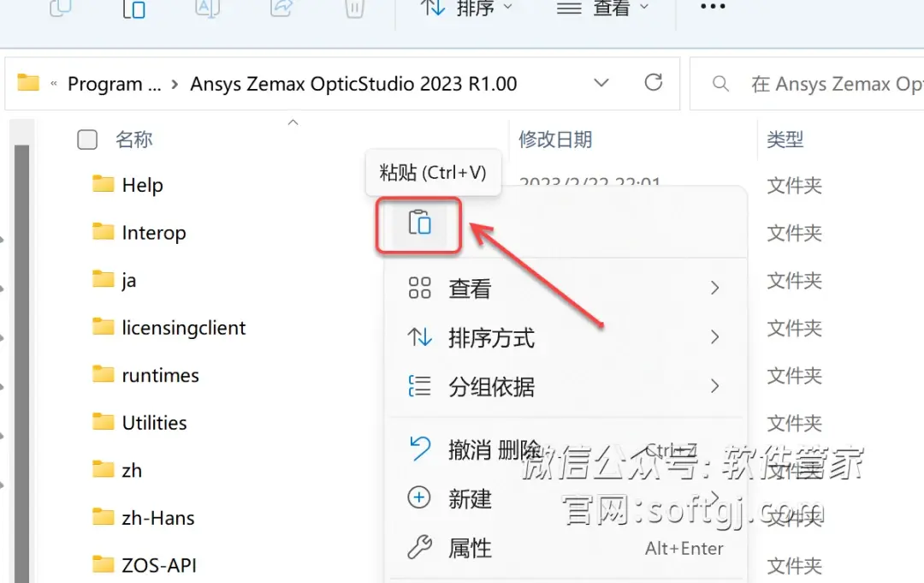The image size is (924, 583).
Task: Click the Refresh button beside the address bar
Action: pyautogui.click(x=653, y=82)
